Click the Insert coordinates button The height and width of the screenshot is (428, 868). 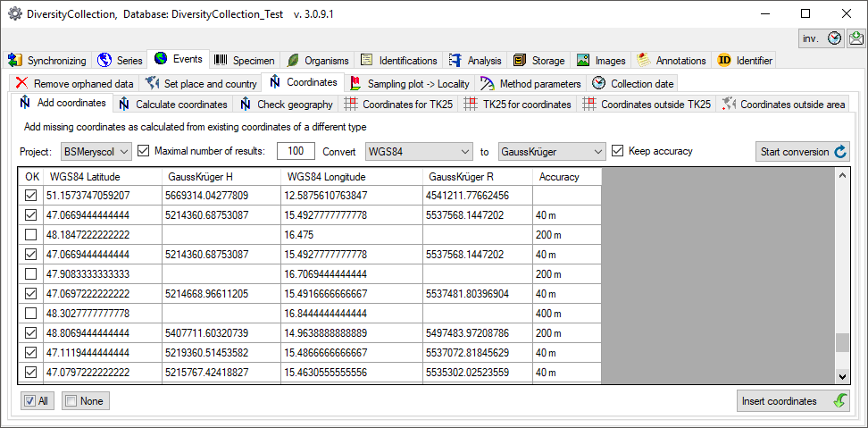click(793, 401)
